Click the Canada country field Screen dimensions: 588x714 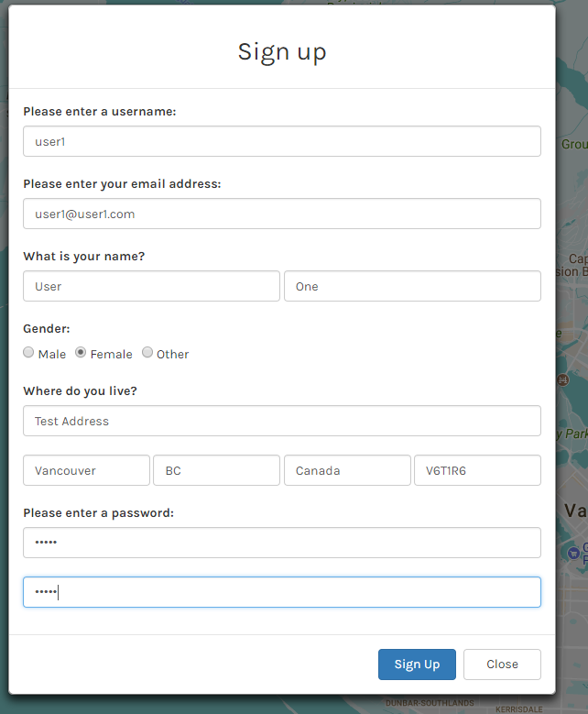(347, 470)
